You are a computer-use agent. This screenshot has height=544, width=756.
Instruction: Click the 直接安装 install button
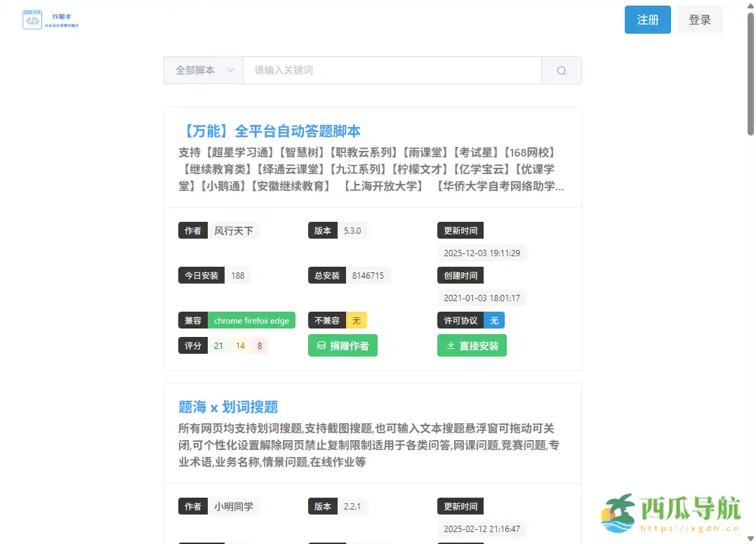(x=472, y=345)
